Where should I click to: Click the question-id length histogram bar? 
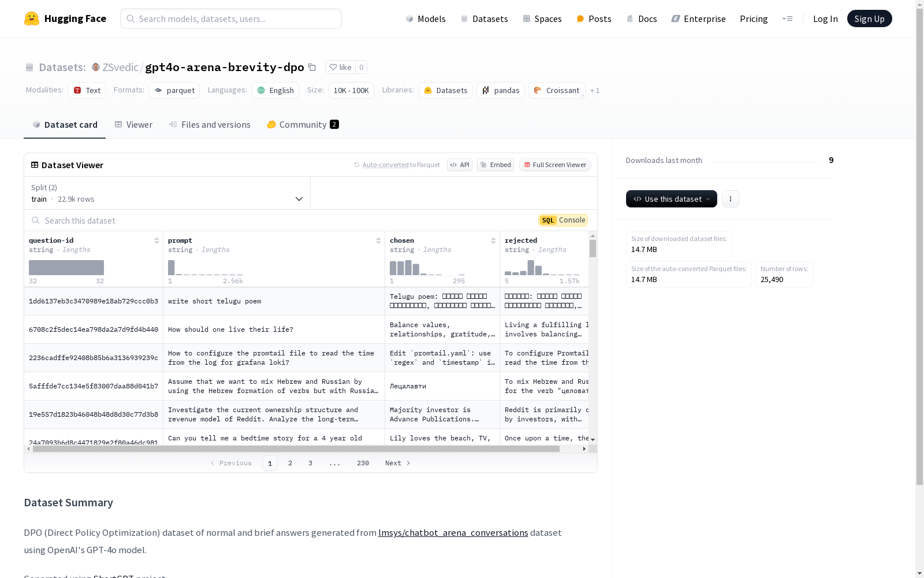[x=66, y=268]
